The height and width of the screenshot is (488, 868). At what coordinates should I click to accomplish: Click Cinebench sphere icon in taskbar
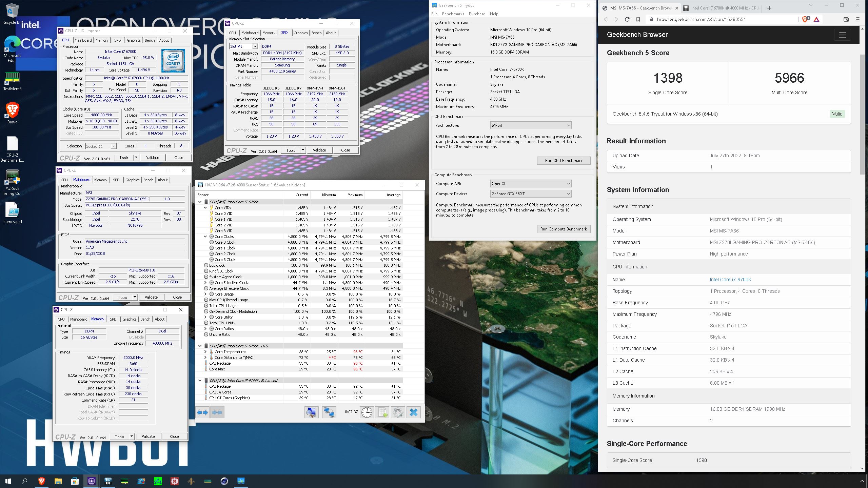(x=224, y=481)
